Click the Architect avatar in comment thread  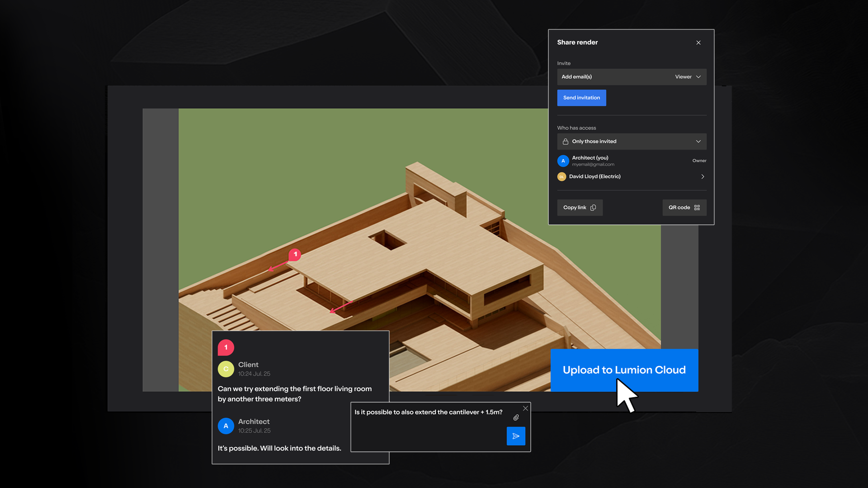[x=226, y=426]
